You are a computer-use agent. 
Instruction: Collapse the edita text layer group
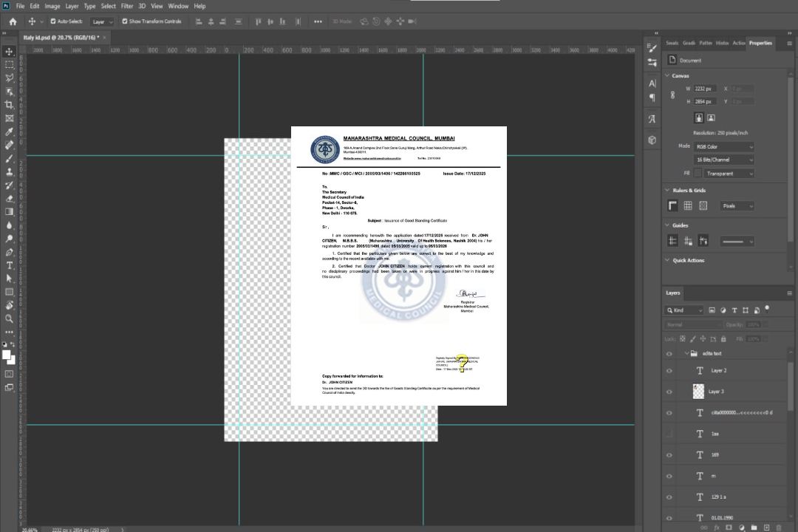(686, 353)
